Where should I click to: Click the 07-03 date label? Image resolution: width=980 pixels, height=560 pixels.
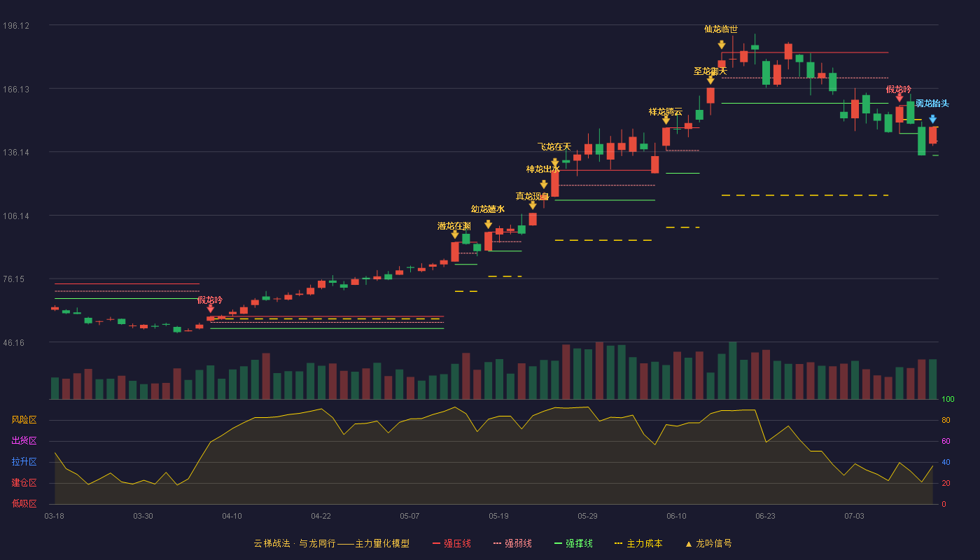[x=854, y=516]
